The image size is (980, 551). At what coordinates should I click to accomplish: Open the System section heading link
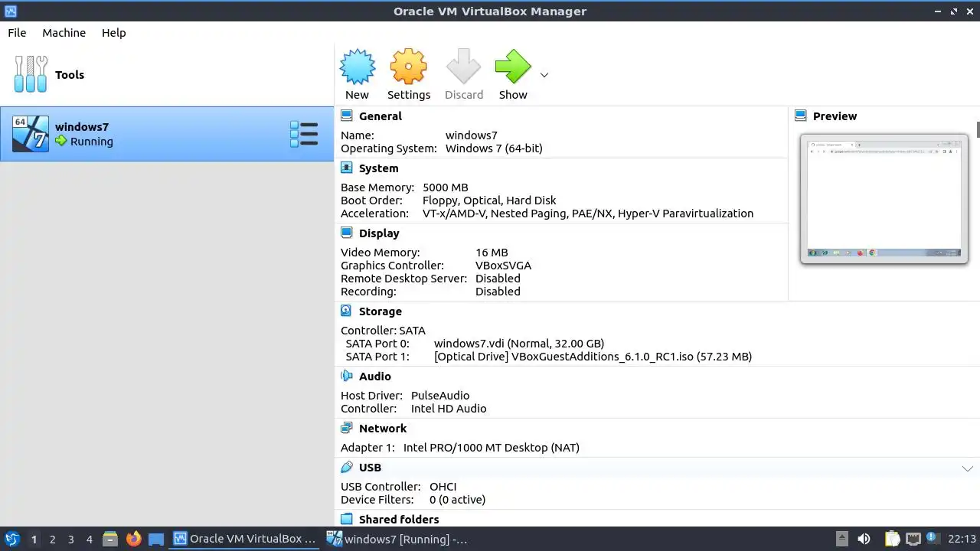[x=379, y=168]
